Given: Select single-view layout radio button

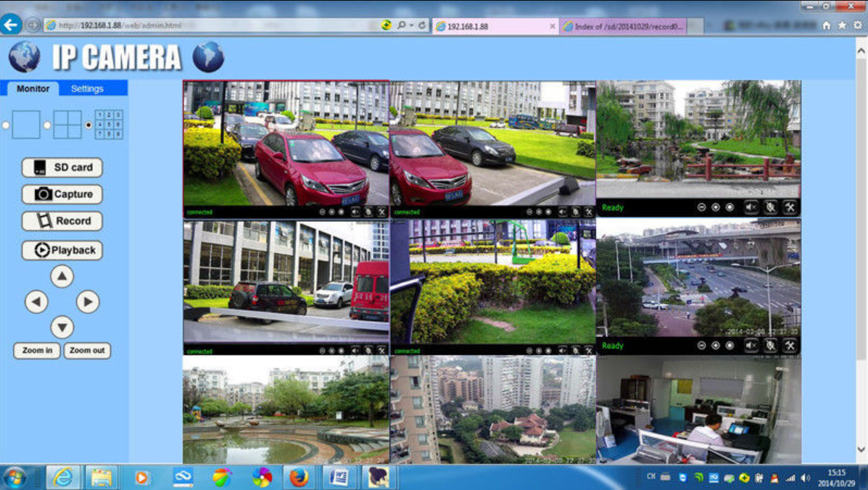Looking at the screenshot, I should click(7, 125).
